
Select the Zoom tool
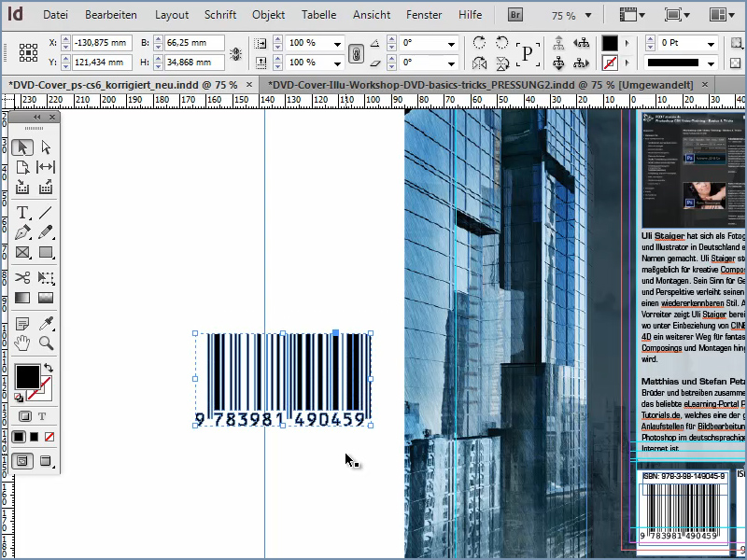click(x=45, y=343)
